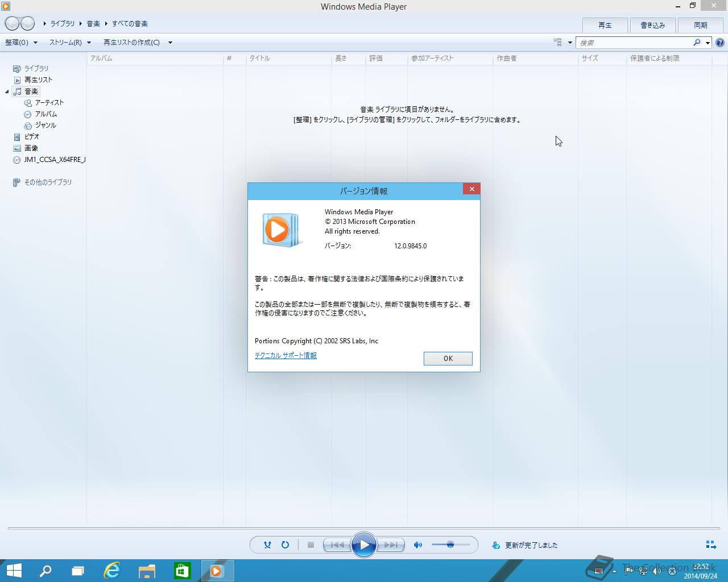Collapse the 音楽 tree node arrow
This screenshot has height=582, width=728.
pos(7,92)
